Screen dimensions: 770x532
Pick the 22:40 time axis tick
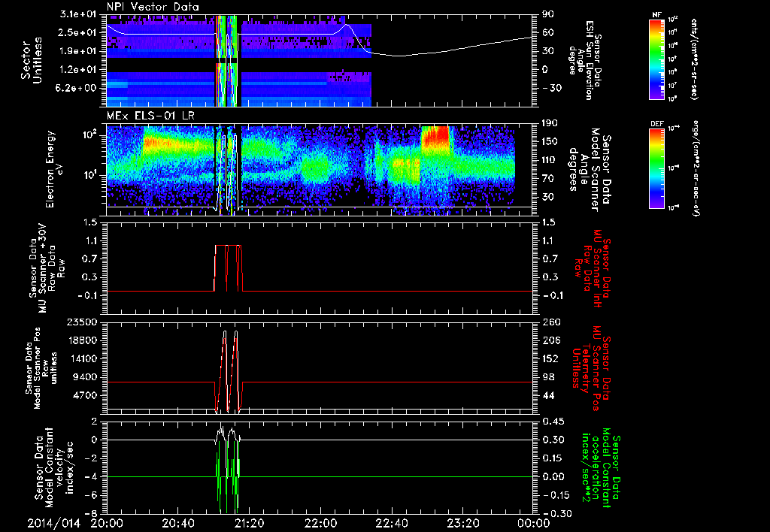(391, 523)
